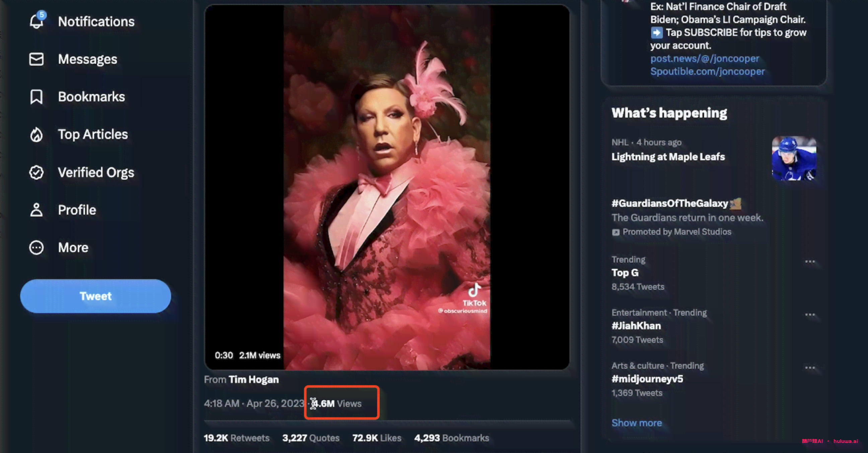Open Top Articles in sidebar
This screenshot has width=868, height=453.
92,134
